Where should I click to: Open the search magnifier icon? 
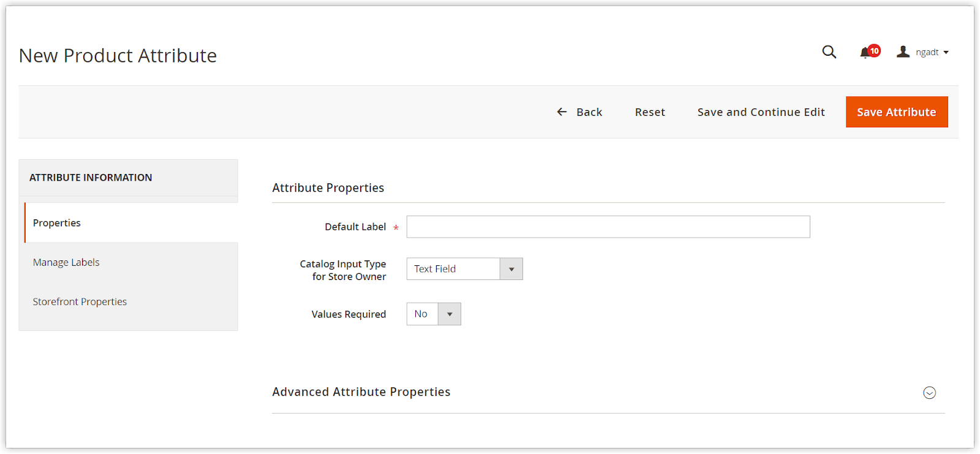[x=829, y=52]
